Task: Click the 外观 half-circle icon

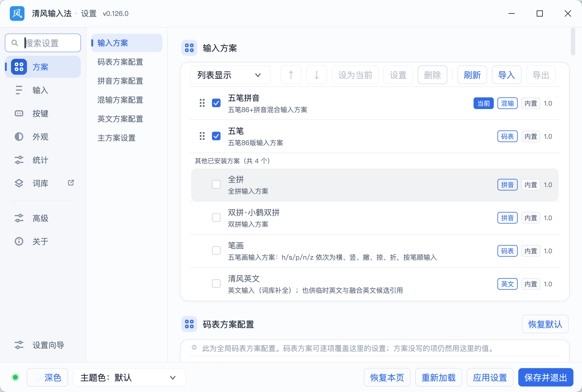Action: click(19, 137)
